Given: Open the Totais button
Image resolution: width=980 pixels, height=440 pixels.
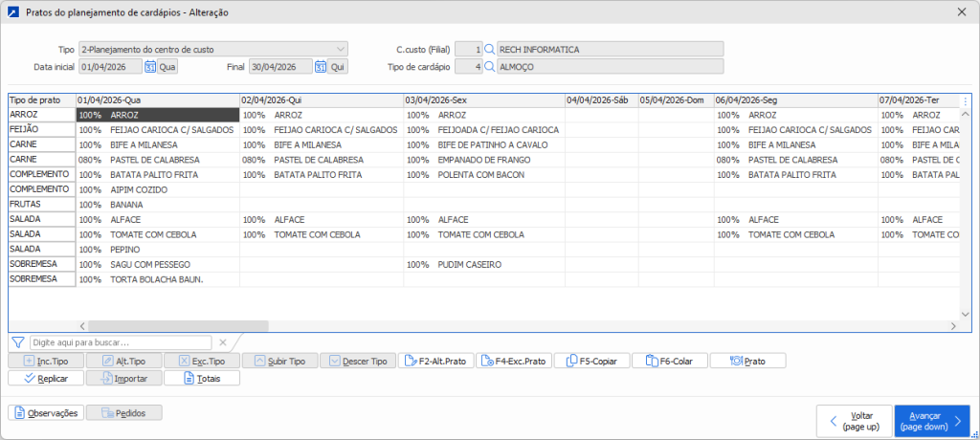Looking at the screenshot, I should coord(201,378).
